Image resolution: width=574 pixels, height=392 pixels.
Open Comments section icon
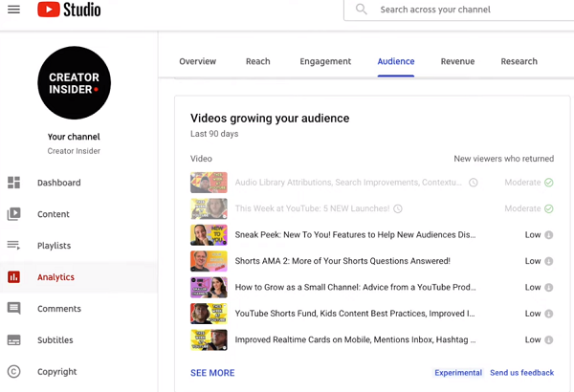click(13, 309)
